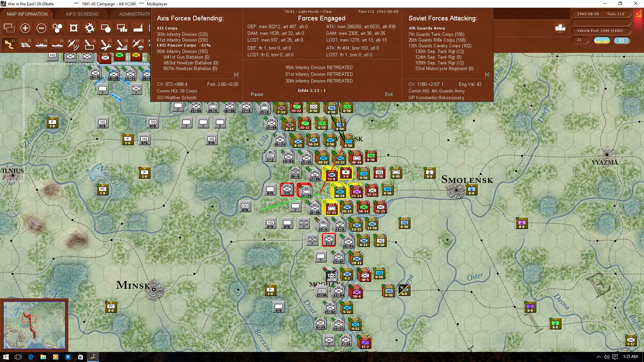
Task: Click the 13th Guards Cavalry Corps (102) entry
Action: (x=440, y=46)
